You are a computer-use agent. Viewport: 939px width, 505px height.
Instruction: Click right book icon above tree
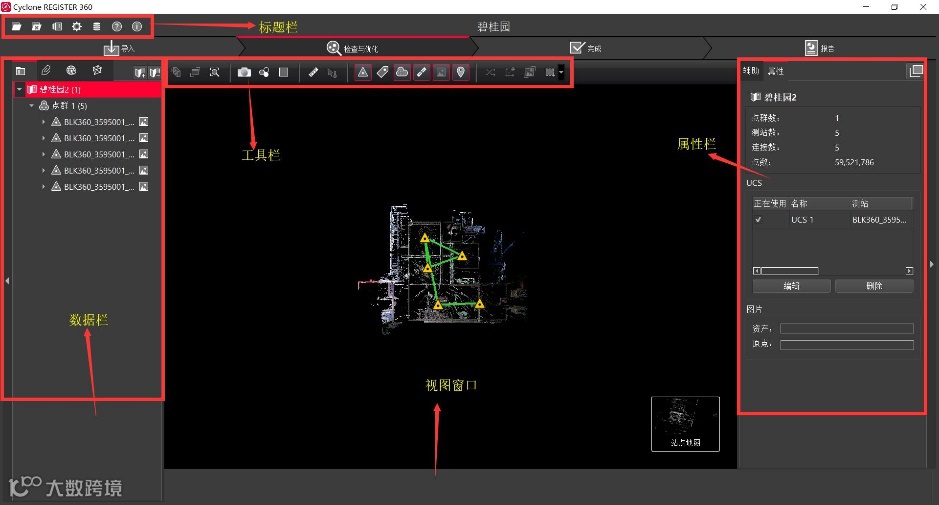pos(155,72)
